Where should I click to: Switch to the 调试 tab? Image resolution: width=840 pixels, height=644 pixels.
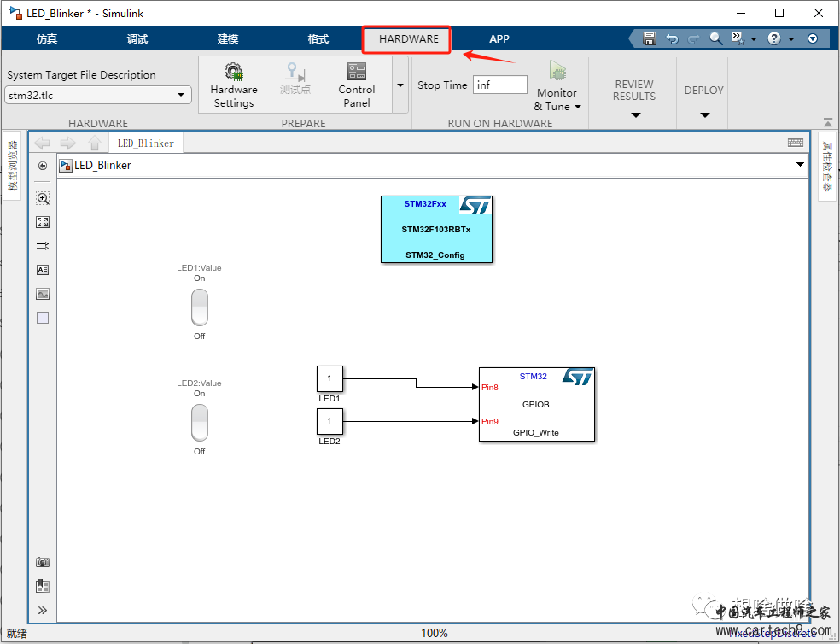tap(137, 38)
